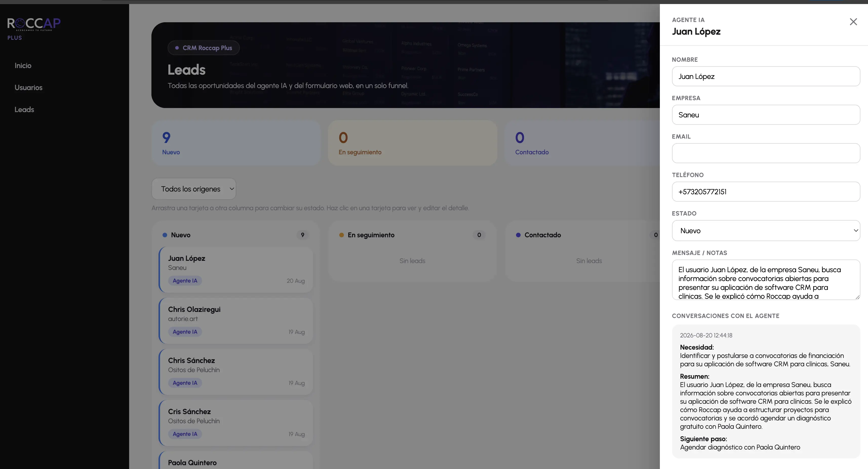Click the Resumen label in the conversation

point(695,376)
